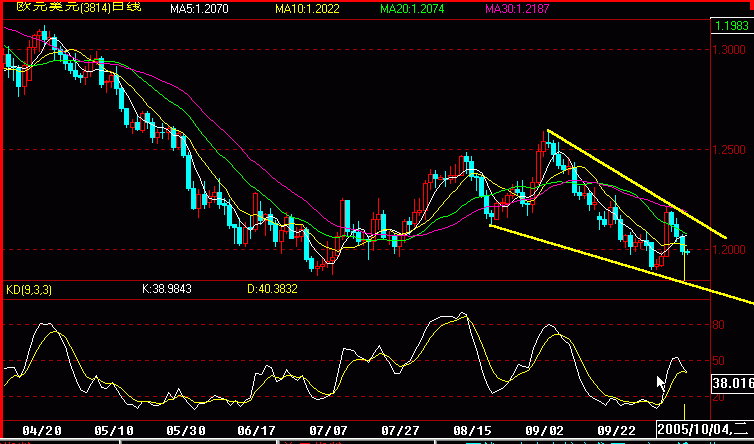This screenshot has width=754, height=444.
Task: Select the MA5:1.2070 indicator label
Action: [199, 9]
